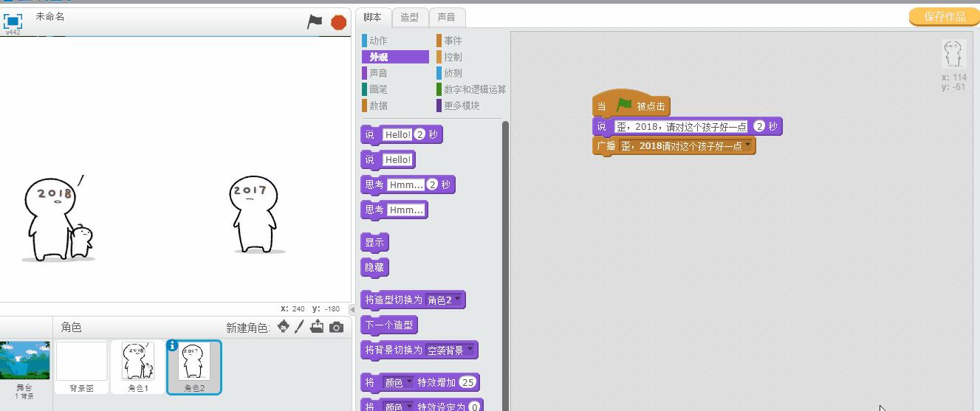The image size is (980, 411).
Task: Click the 隐藏 block in palette
Action: (x=374, y=268)
